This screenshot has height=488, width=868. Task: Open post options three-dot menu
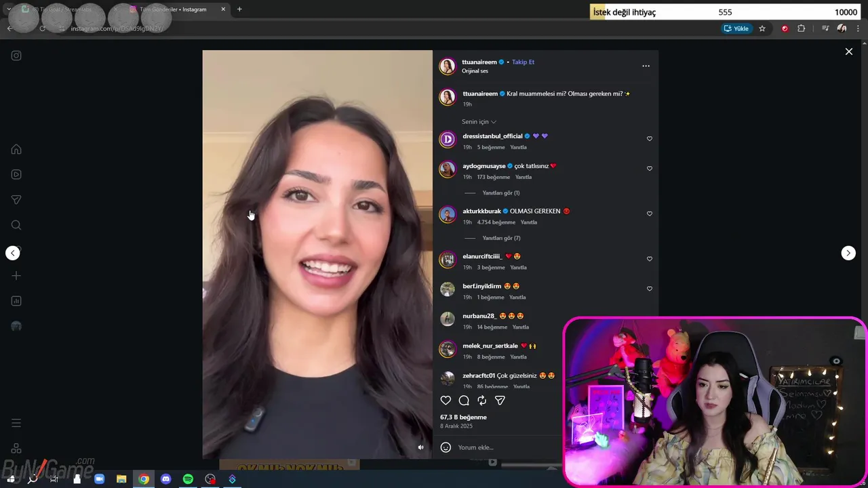click(646, 66)
